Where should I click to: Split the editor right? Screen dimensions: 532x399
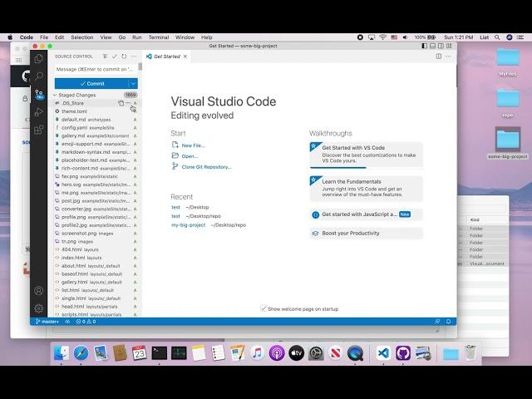click(439, 57)
